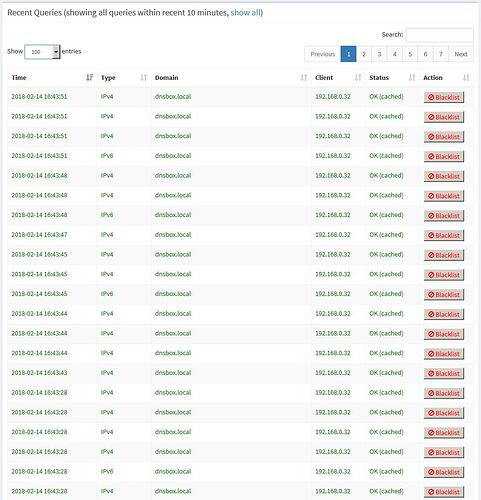Select the IPv6 type cell at 16:43:28
This screenshot has width=481, height=500.
[x=107, y=471]
